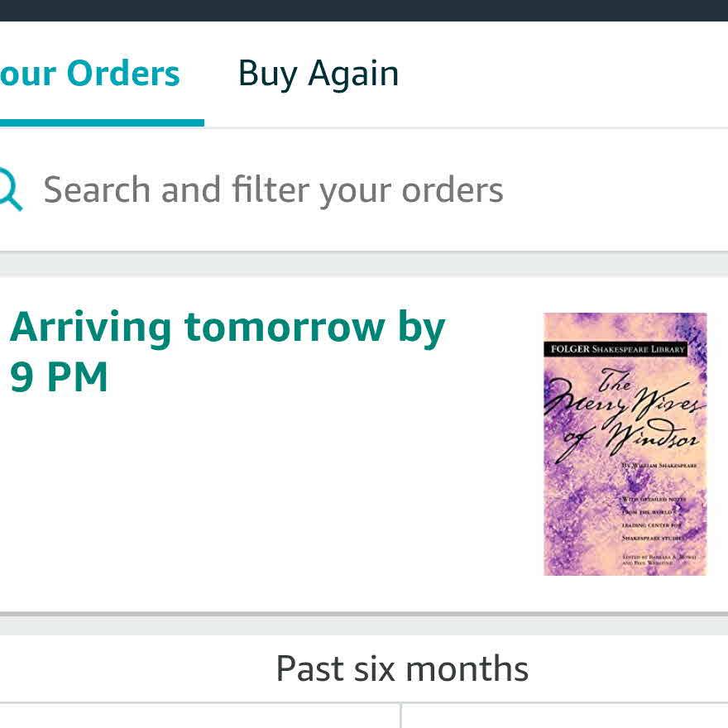Tap the dark navigation bar at top

pos(364,10)
